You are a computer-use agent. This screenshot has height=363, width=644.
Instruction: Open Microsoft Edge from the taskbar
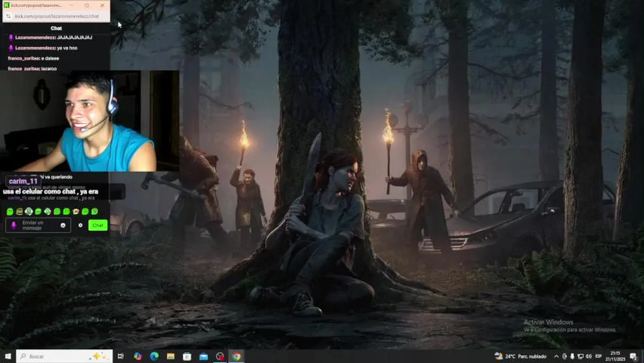pos(154,356)
